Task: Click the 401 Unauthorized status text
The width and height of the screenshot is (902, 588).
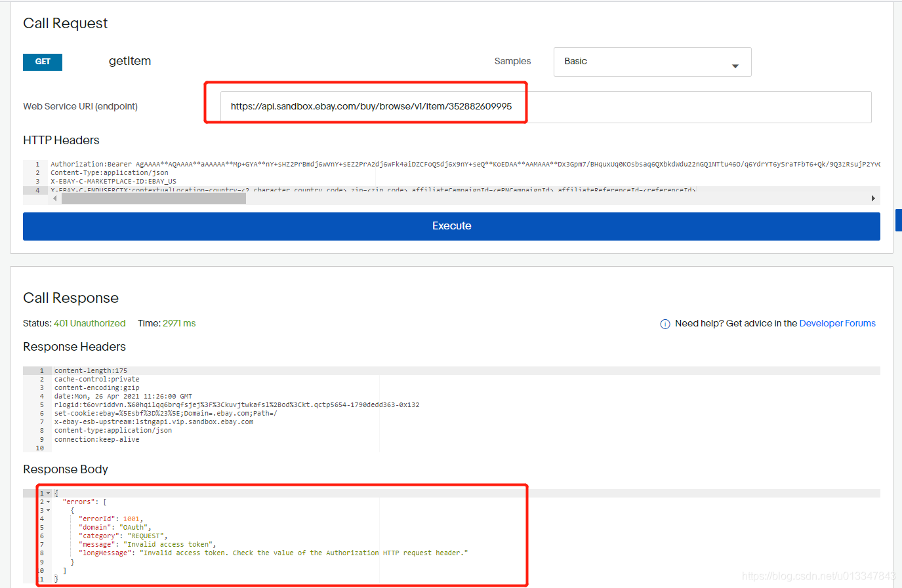Action: click(89, 323)
